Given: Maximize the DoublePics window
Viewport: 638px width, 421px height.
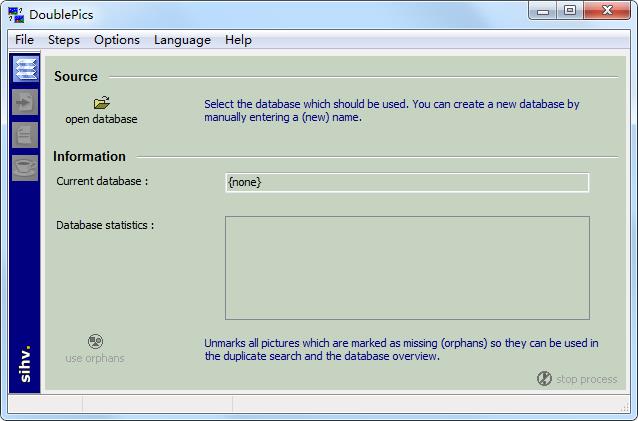Looking at the screenshot, I should coord(570,11).
